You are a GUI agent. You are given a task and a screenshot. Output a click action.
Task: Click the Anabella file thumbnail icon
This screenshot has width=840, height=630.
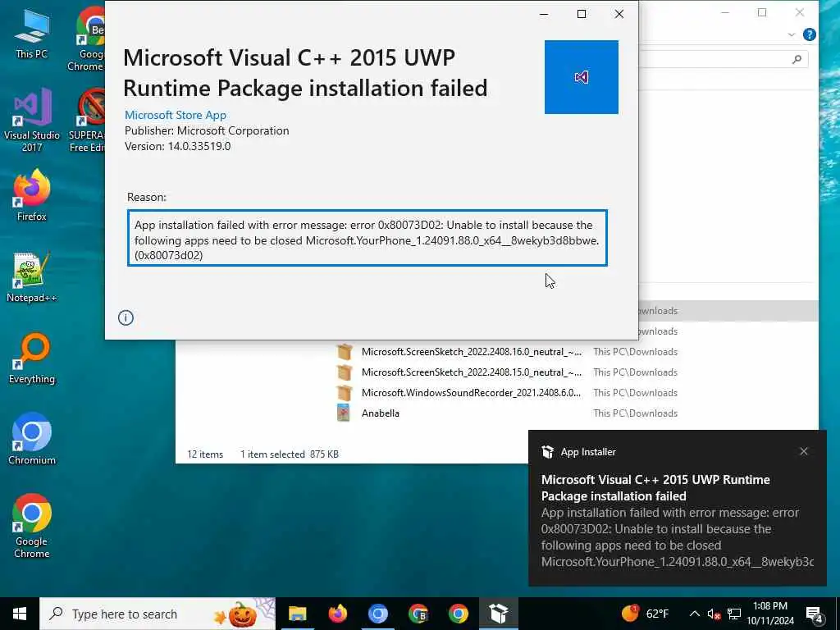point(344,413)
